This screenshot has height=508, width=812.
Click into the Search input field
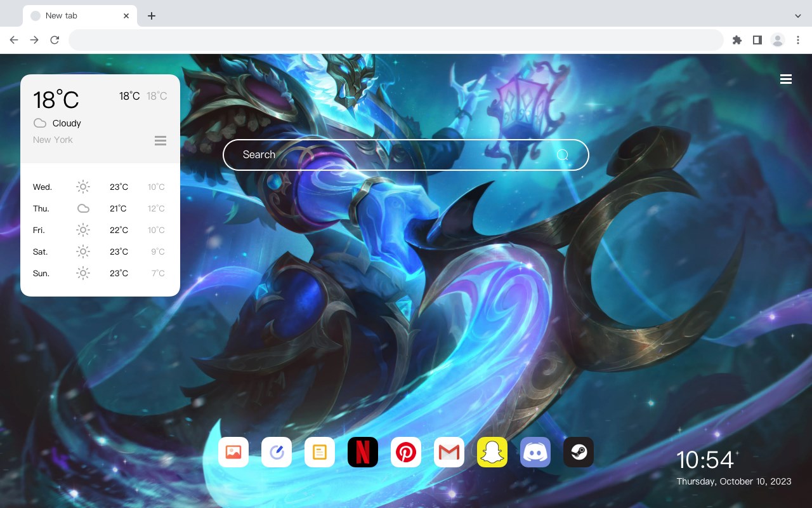click(406, 155)
